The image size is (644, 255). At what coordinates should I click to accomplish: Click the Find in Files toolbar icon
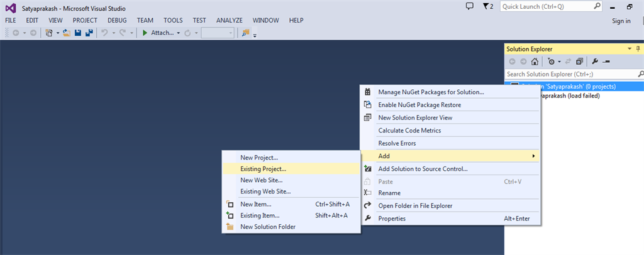tap(245, 33)
